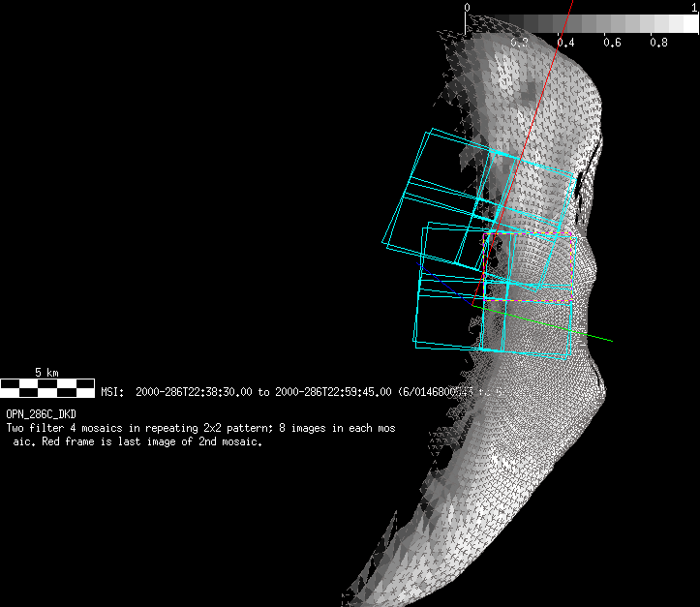This screenshot has height=607, width=700.
Task: Select the 0 label at the colorbar start
Action: pos(468,8)
